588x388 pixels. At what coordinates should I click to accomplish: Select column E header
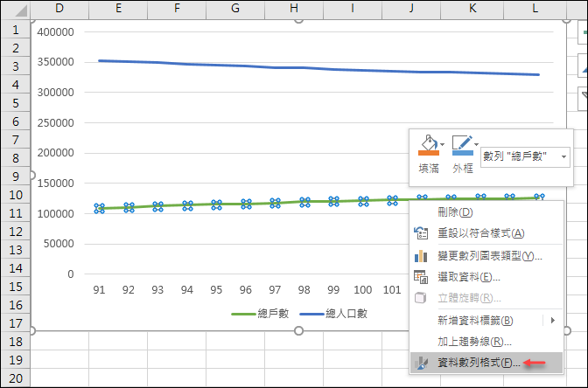point(118,9)
